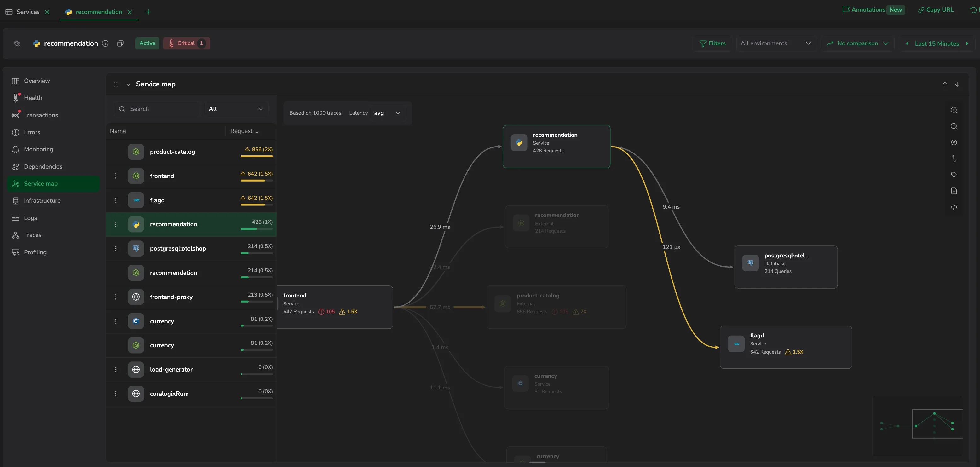Click the drag handle dots of Service map

[x=116, y=84]
